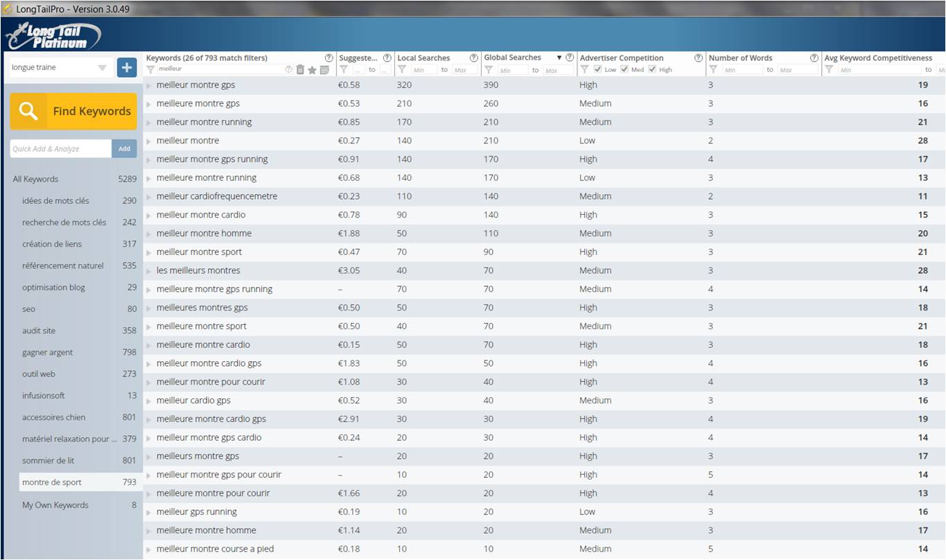Image resolution: width=946 pixels, height=560 pixels.
Task: Click the Keywords column funnel filter icon
Action: tap(151, 70)
